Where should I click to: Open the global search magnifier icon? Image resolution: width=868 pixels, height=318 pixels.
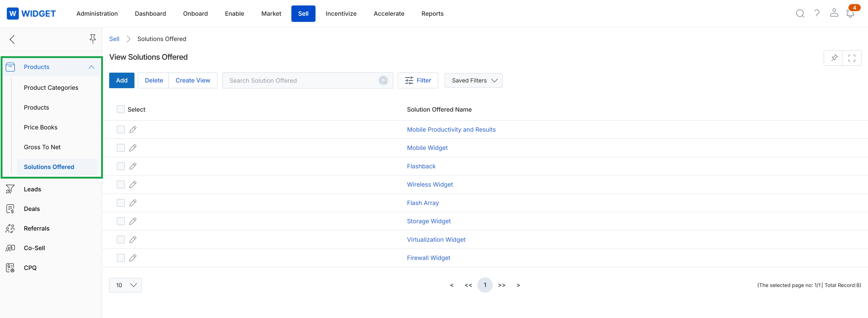(x=800, y=13)
